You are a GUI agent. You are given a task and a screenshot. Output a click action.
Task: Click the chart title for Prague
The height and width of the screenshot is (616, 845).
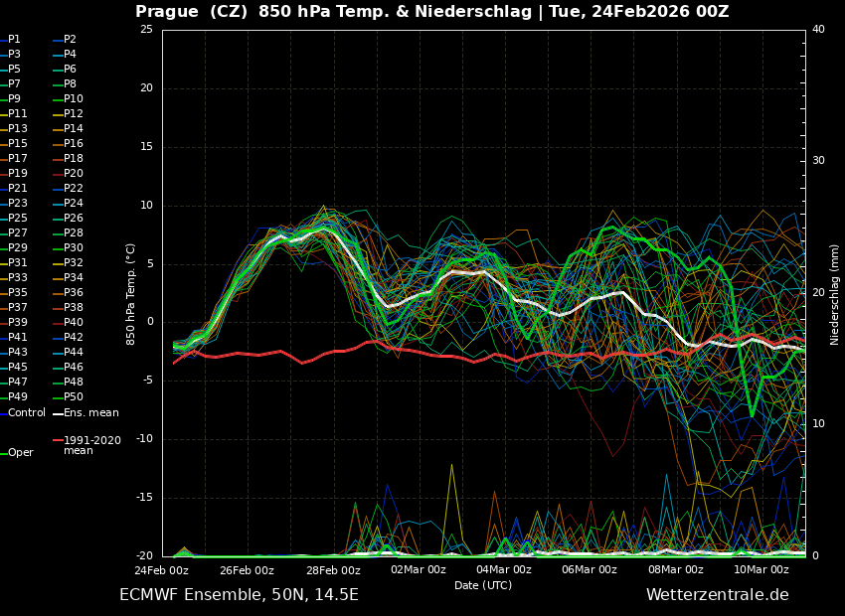coord(431,12)
